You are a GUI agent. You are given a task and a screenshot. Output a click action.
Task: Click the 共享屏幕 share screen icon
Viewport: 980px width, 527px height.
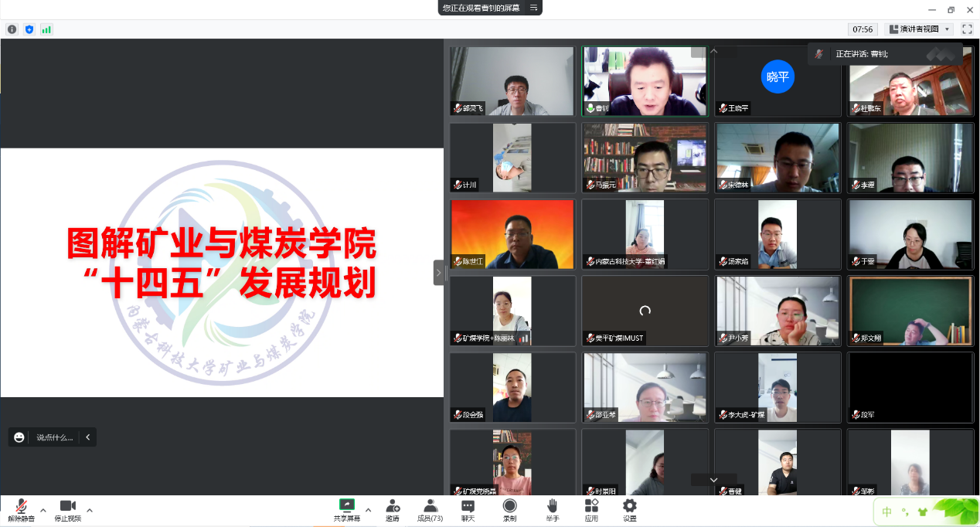347,506
